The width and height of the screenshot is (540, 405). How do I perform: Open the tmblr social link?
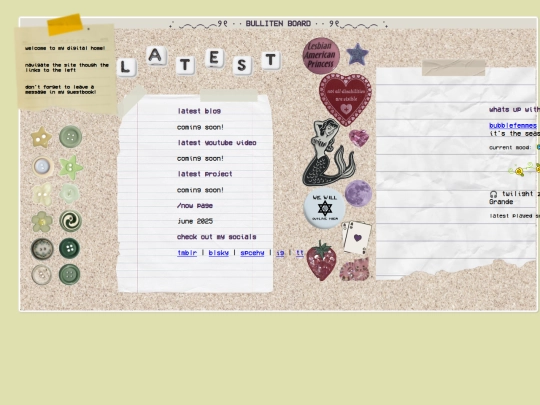[187, 253]
